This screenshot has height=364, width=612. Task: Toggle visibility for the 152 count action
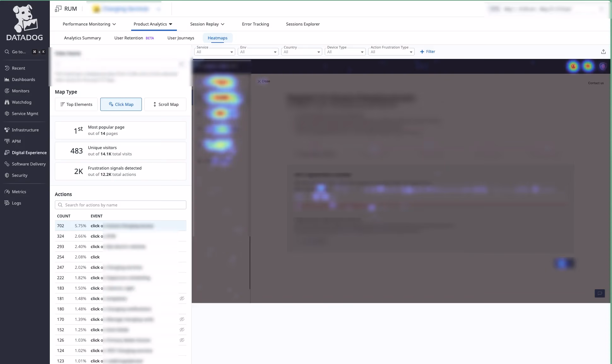(x=182, y=330)
